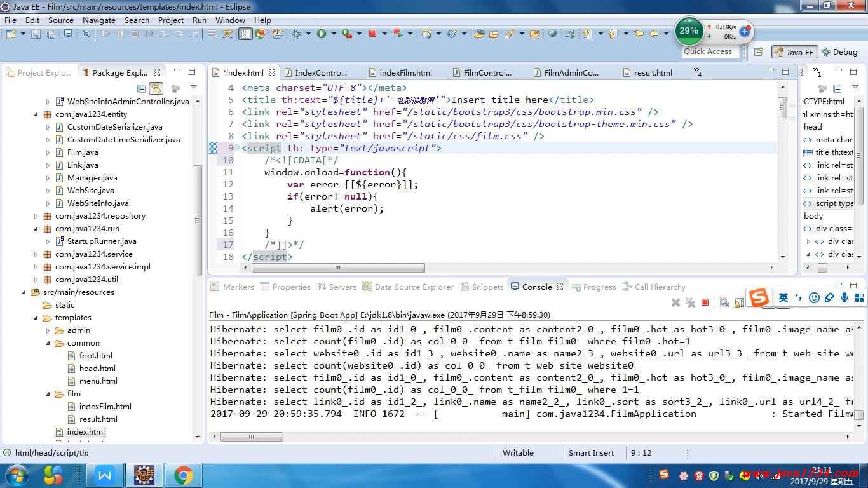Open the New wizard dropdown arrow

(x=23, y=34)
